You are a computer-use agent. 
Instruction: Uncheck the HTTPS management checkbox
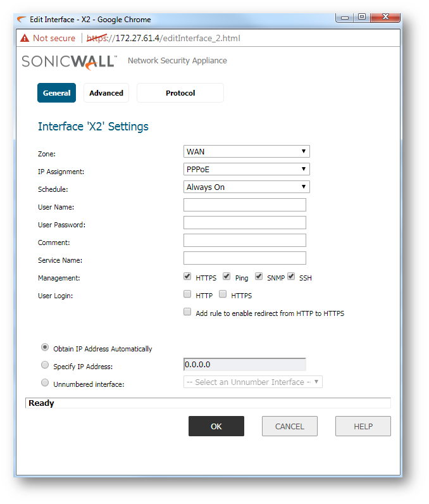pyautogui.click(x=187, y=277)
